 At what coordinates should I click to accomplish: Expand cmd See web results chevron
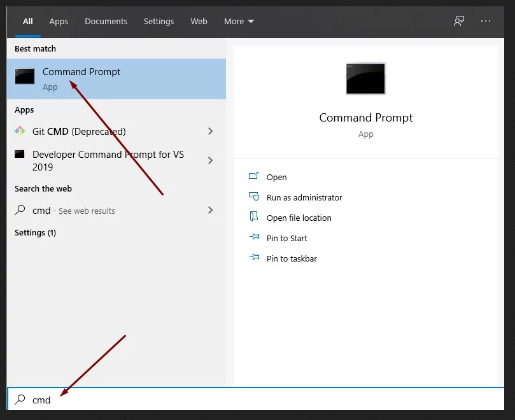coord(210,210)
